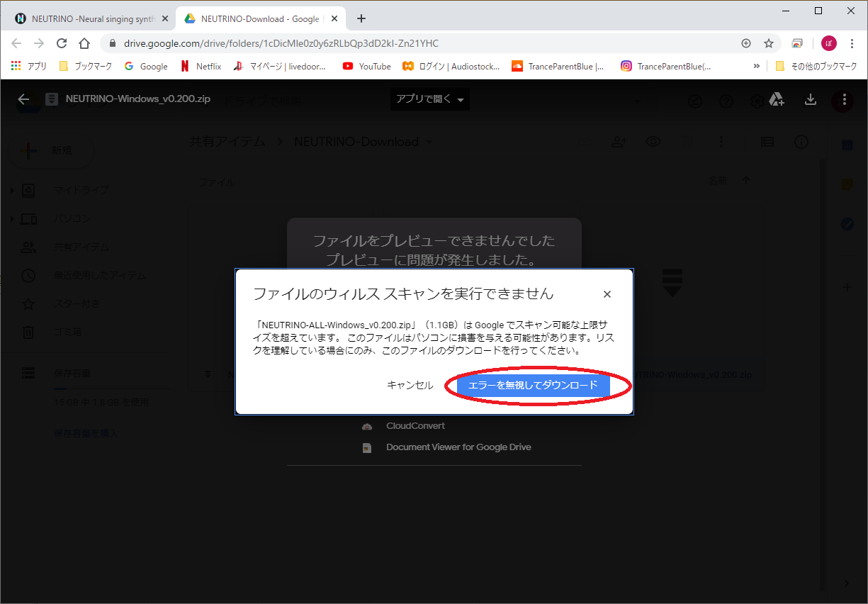This screenshot has height=604, width=868.
Task: Show details with the info icon
Action: click(801, 142)
